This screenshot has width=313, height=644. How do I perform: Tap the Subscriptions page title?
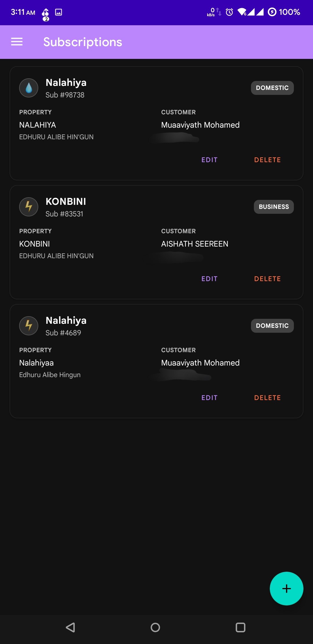(x=83, y=42)
